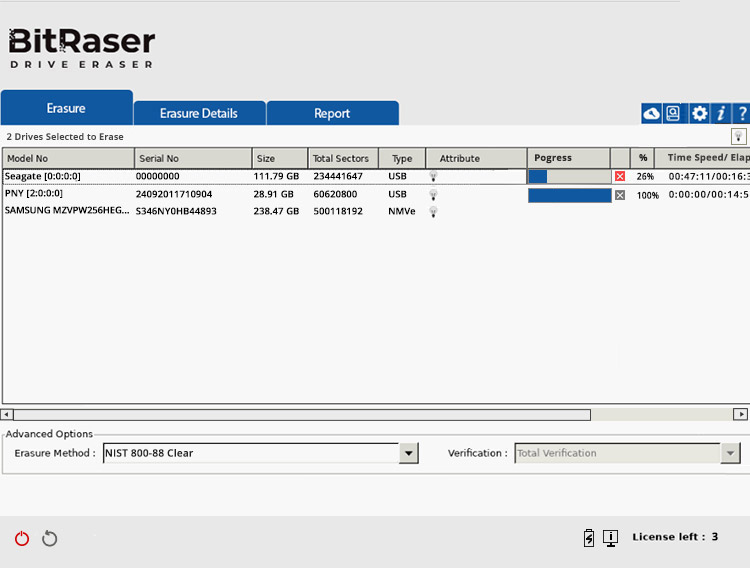This screenshot has height=568, width=750.
Task: Click total sectors value 500118192
Action: tap(338, 212)
